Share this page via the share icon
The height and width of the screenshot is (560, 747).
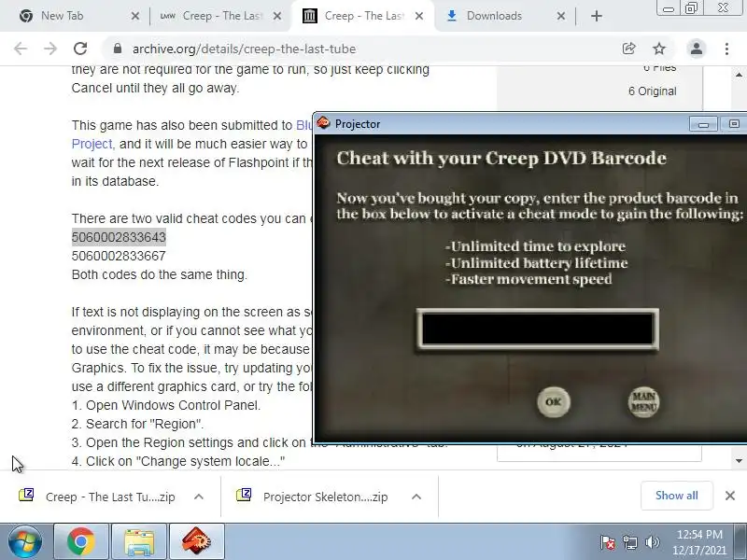(628, 49)
